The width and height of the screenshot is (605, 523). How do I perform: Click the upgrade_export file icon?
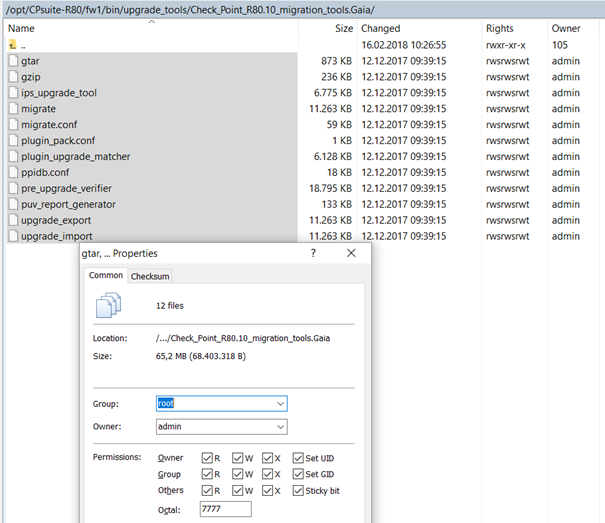(x=14, y=220)
